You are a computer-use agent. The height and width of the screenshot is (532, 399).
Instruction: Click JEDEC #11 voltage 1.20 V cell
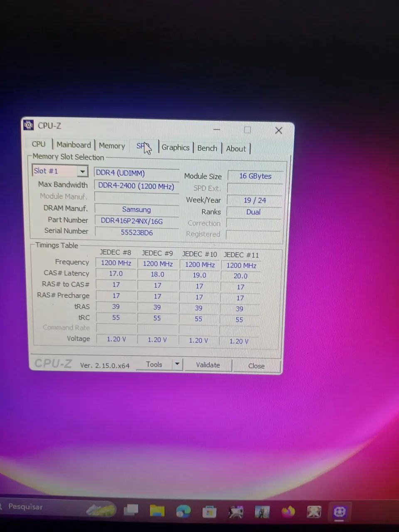tap(239, 341)
